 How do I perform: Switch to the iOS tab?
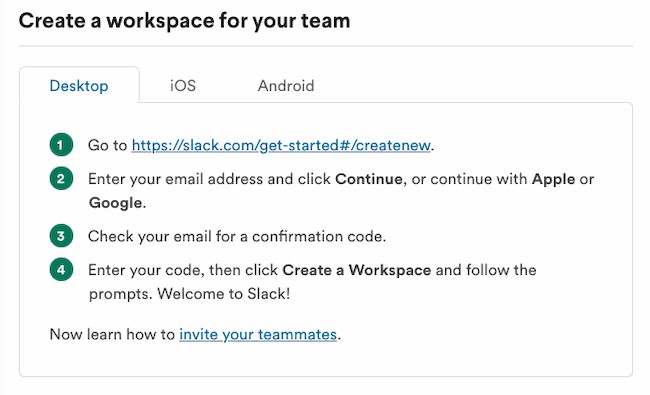[x=183, y=85]
